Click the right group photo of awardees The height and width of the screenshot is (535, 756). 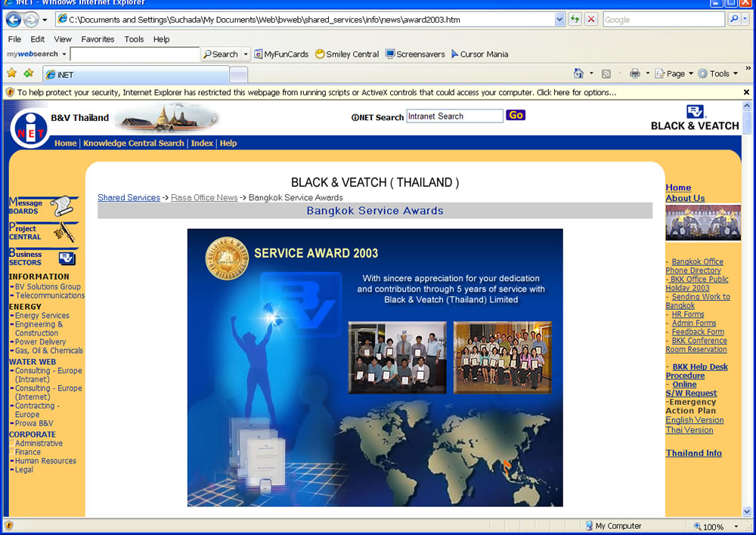(x=503, y=357)
